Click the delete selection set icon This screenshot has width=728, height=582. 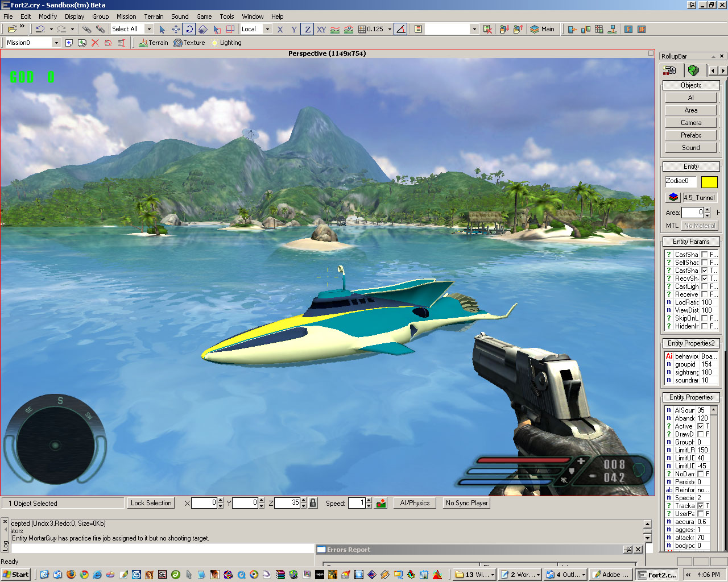[x=487, y=29]
